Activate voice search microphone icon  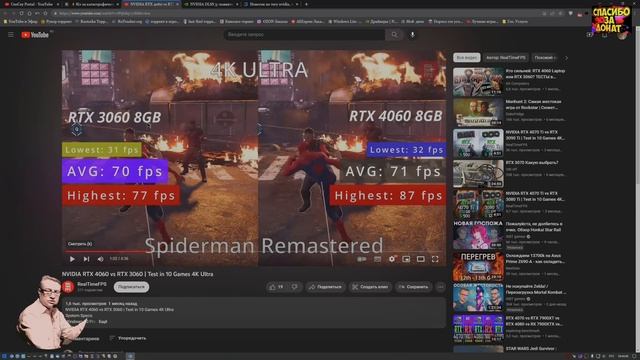412,35
